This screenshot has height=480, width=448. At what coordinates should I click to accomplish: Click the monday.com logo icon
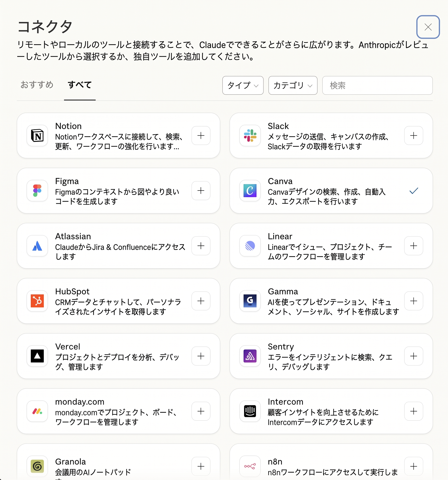(x=37, y=411)
